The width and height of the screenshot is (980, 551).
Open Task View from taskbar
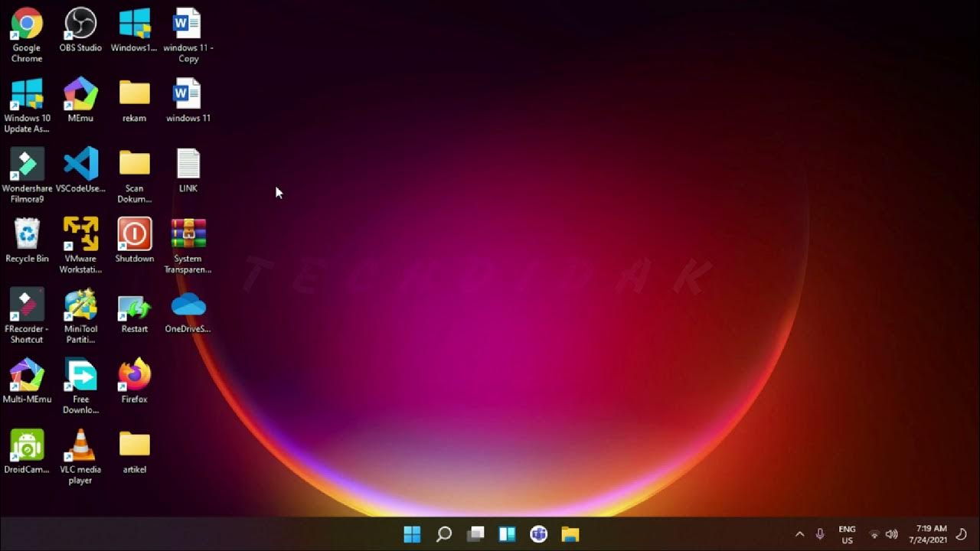click(x=475, y=534)
